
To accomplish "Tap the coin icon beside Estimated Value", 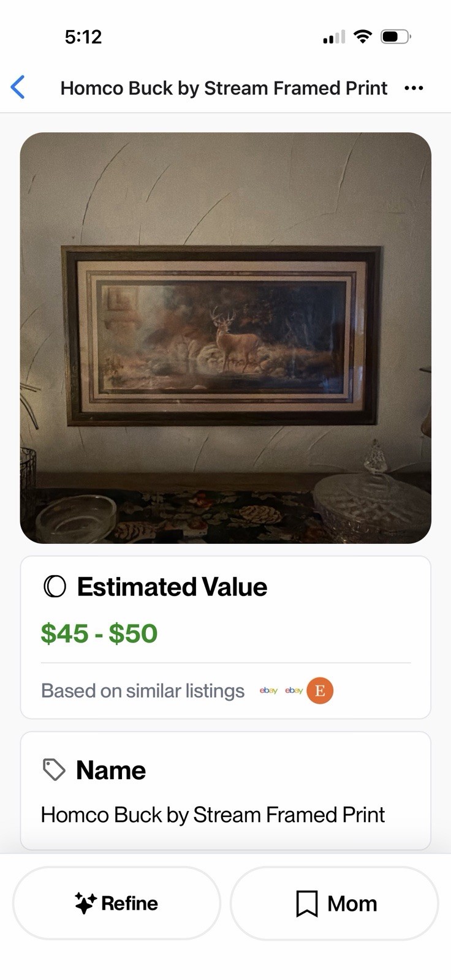I will (55, 587).
